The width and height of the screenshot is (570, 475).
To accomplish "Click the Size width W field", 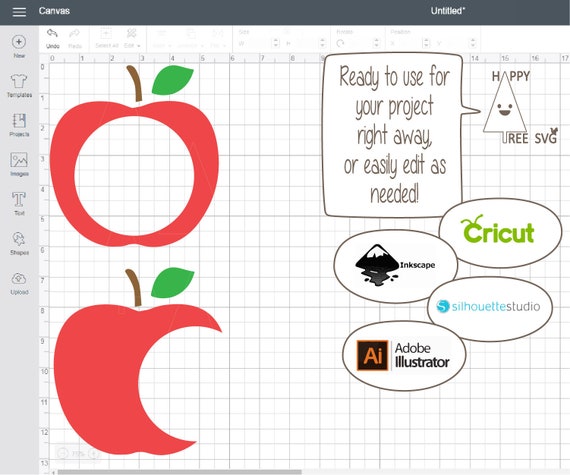I will (x=260, y=43).
